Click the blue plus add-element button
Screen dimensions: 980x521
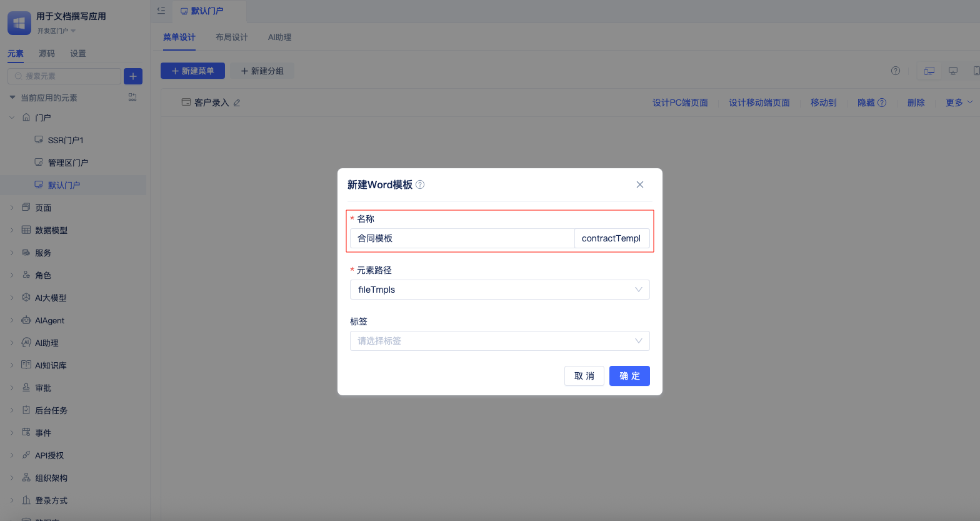133,76
